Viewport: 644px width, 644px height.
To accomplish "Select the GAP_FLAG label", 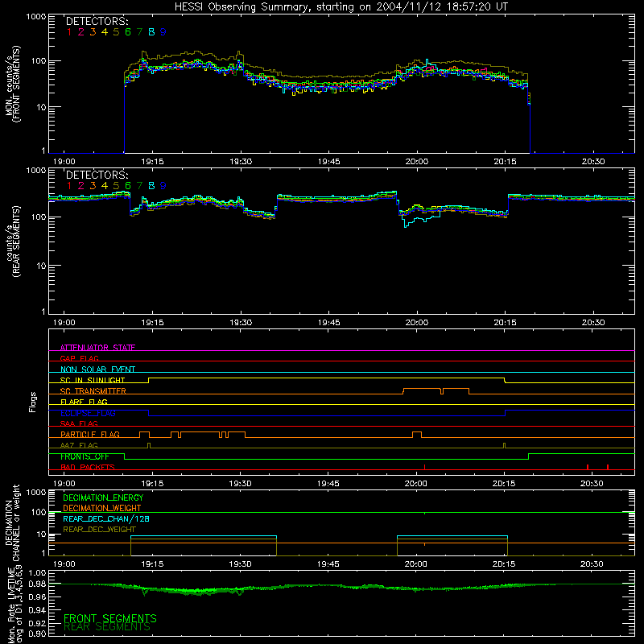I will (79, 358).
